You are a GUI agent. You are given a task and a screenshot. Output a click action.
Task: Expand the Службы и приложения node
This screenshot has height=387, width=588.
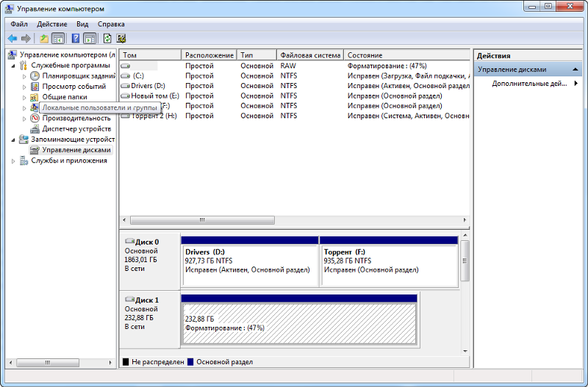pos(13,161)
